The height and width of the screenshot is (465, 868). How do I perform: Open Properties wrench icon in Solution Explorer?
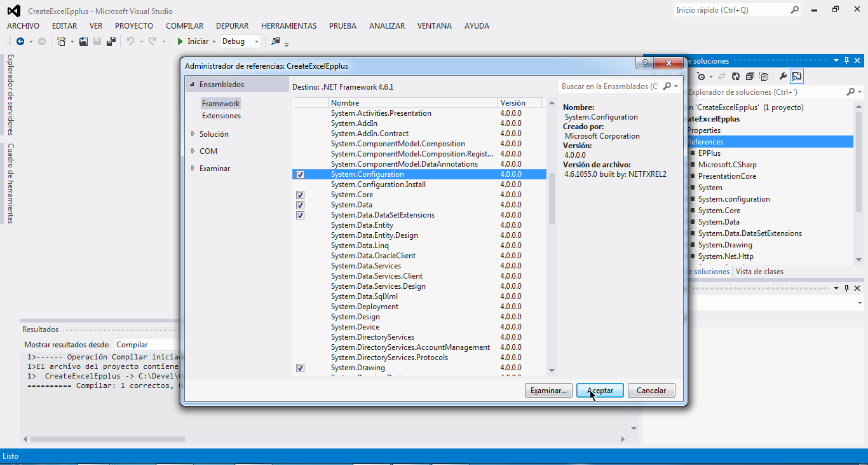783,76
